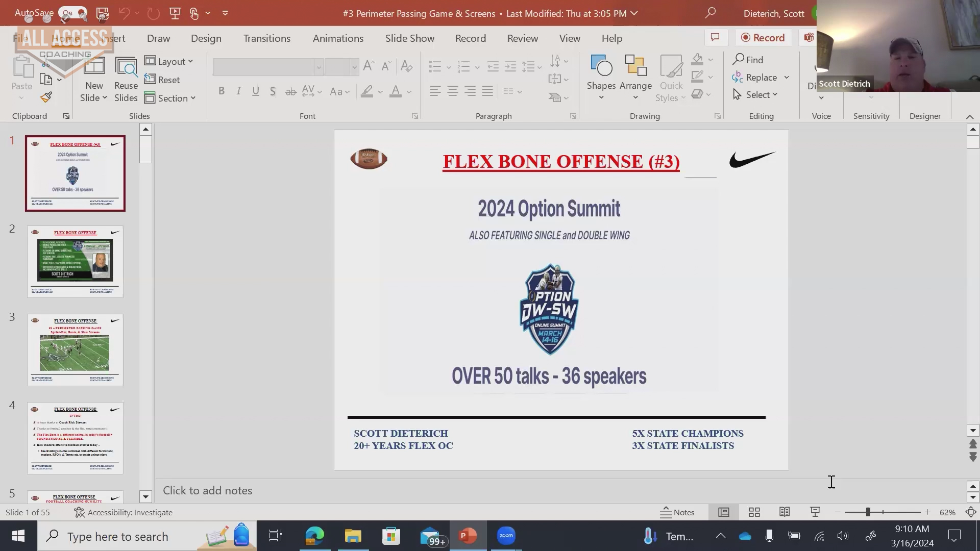The width and height of the screenshot is (980, 551).
Task: Apply strikethrough formatting
Action: [x=290, y=91]
